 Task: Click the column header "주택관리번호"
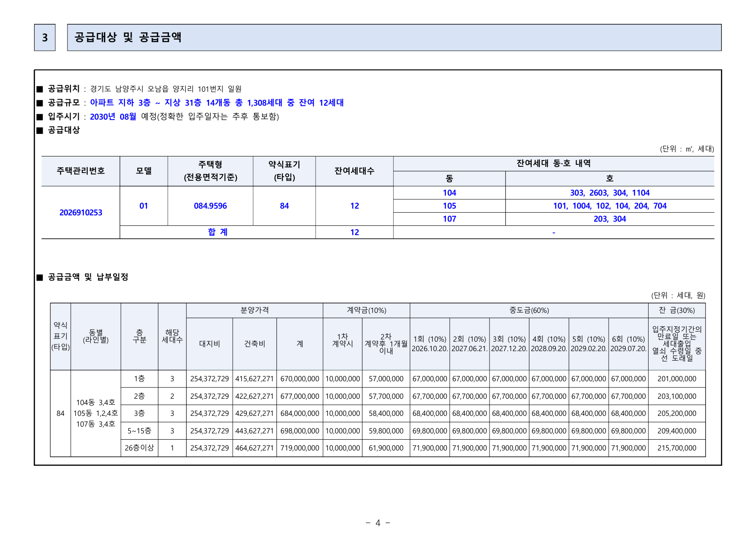(81, 171)
